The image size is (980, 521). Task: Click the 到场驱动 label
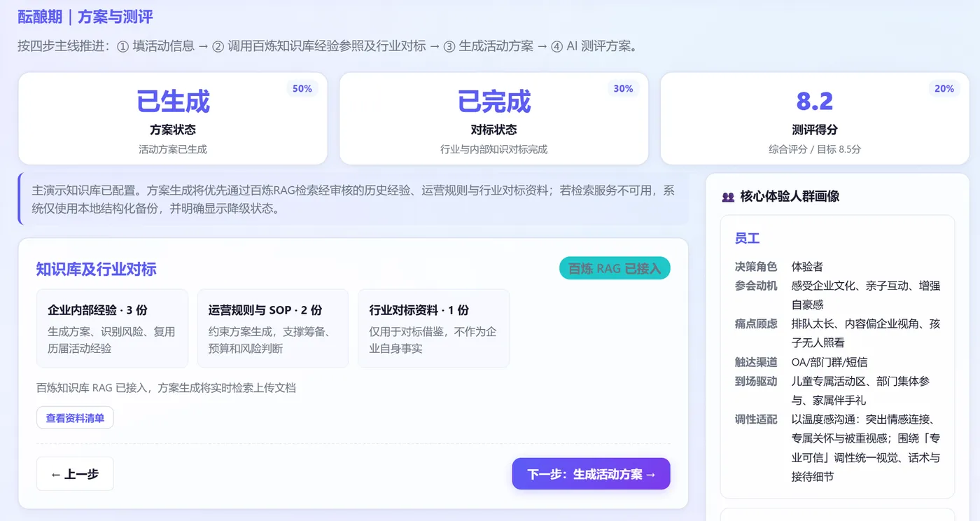[756, 381]
